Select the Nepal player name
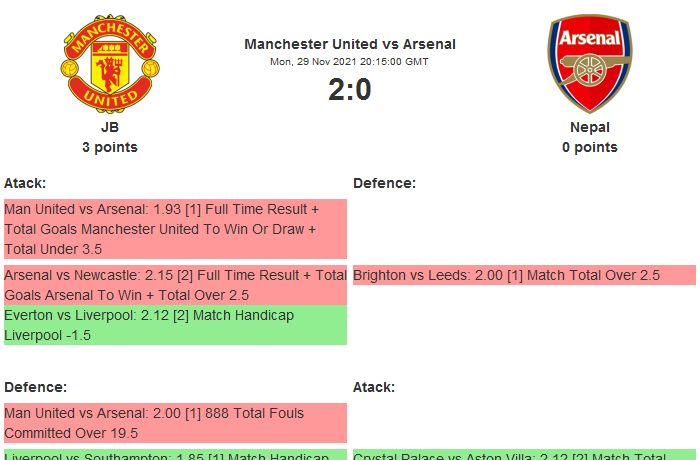Viewport: 700px width, 460px height. [x=590, y=127]
